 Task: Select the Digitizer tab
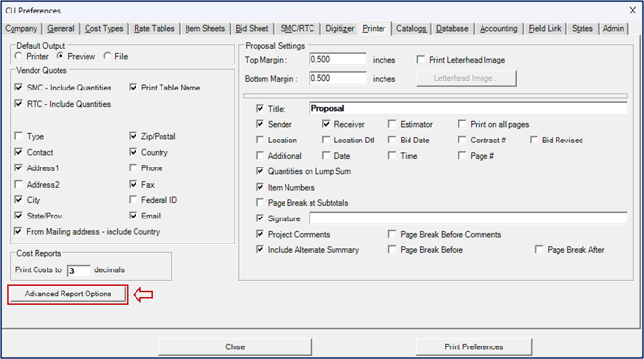[x=339, y=28]
